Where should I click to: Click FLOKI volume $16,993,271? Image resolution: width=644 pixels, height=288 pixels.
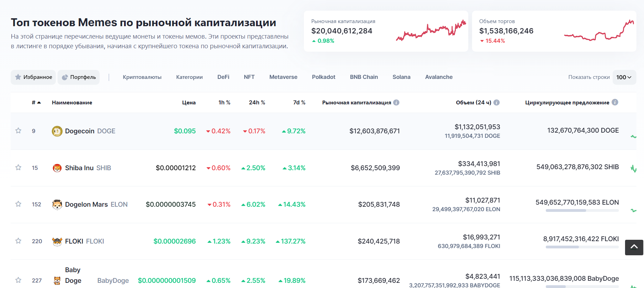481,237
